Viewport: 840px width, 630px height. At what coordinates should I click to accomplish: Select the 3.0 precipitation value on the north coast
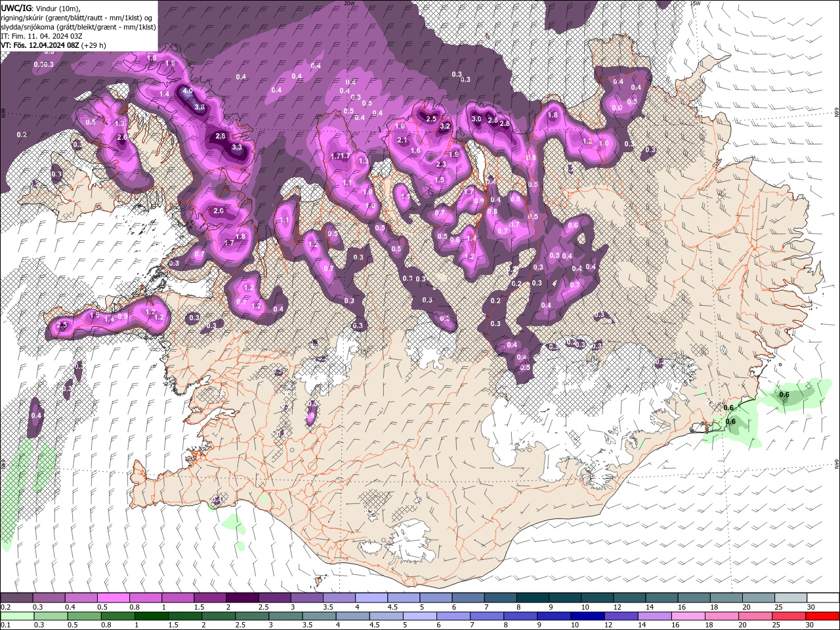point(477,119)
